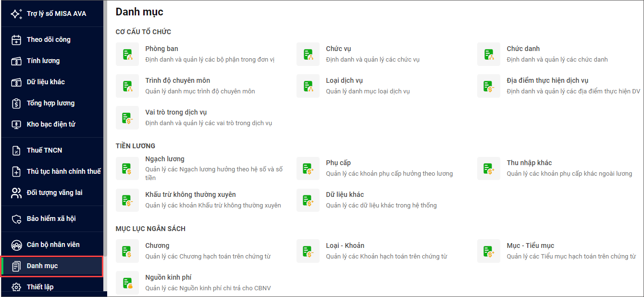
Task: Open Khấu trừ không thường xuyên
Action: tap(190, 194)
